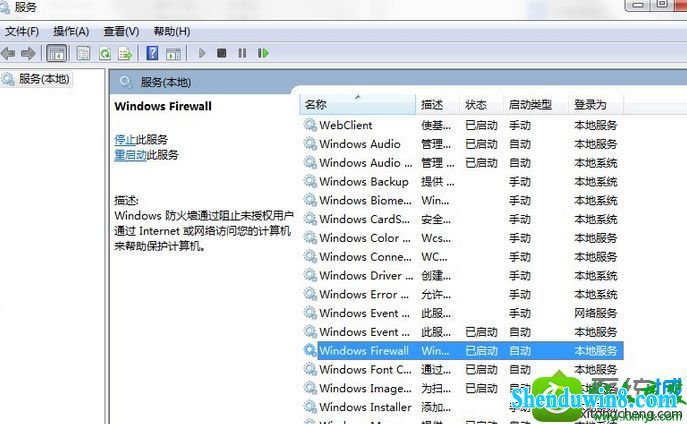Sort by the 状态 column header
The image size is (687, 424).
[x=481, y=105]
